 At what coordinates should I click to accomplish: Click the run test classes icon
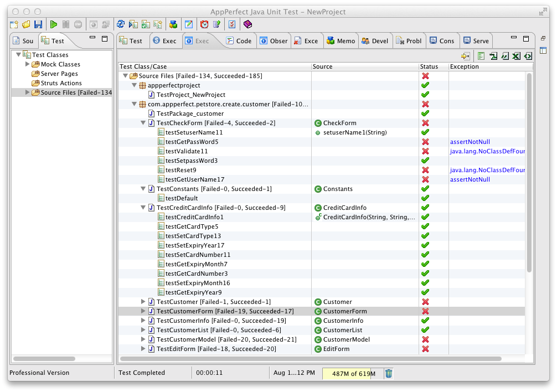pyautogui.click(x=133, y=24)
